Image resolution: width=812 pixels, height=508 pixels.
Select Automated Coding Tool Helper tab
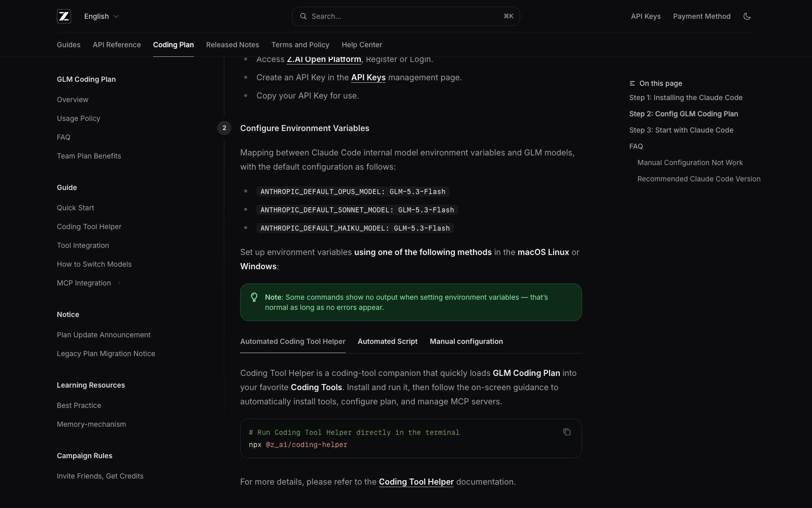click(x=293, y=341)
